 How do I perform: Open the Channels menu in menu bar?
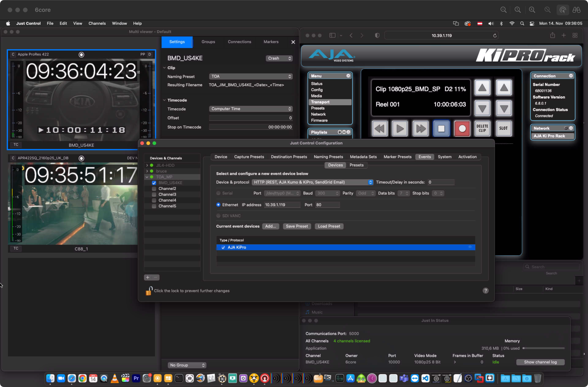point(97,24)
